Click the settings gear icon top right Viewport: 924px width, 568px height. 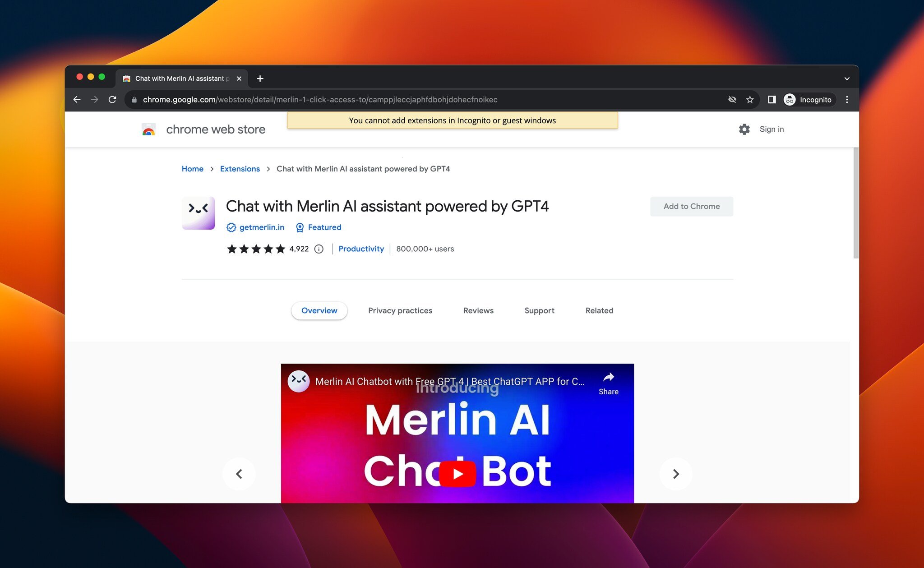[x=744, y=129]
